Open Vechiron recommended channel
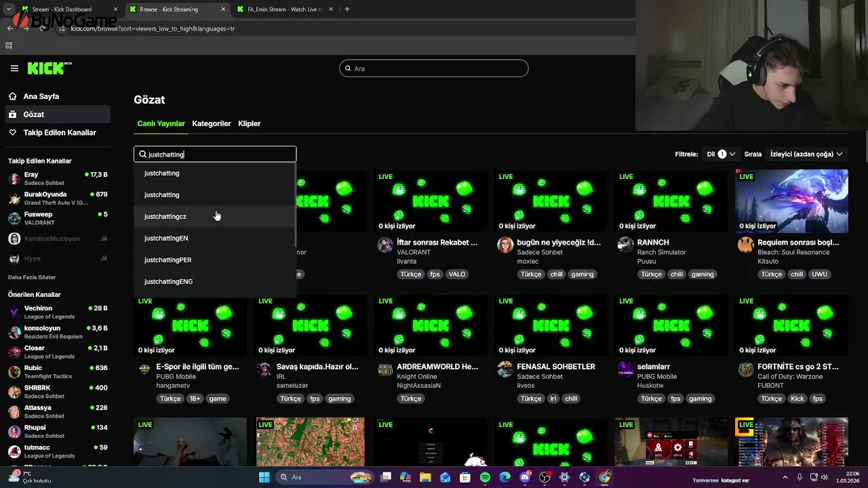Image resolution: width=868 pixels, height=488 pixels. [x=58, y=312]
